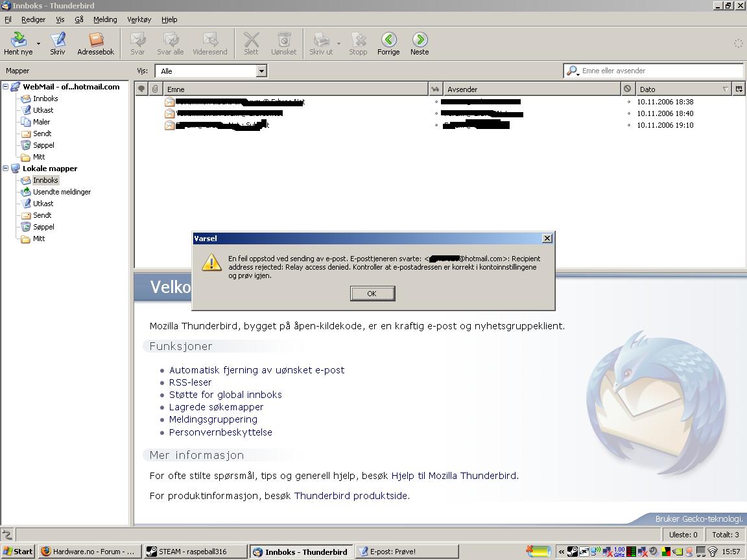Select Innboks under WebMail account
This screenshot has height=560, width=747.
(46, 99)
